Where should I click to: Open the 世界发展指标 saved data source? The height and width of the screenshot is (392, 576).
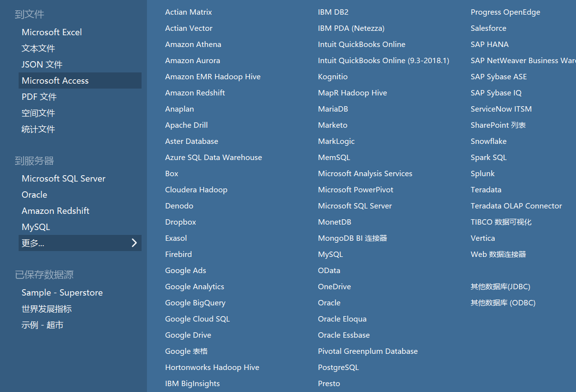[x=47, y=309]
